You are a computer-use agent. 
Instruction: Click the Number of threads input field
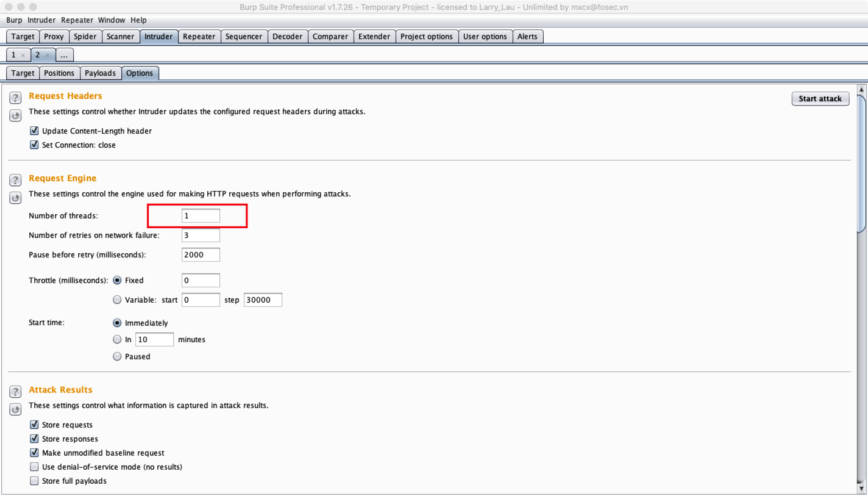[x=201, y=216]
